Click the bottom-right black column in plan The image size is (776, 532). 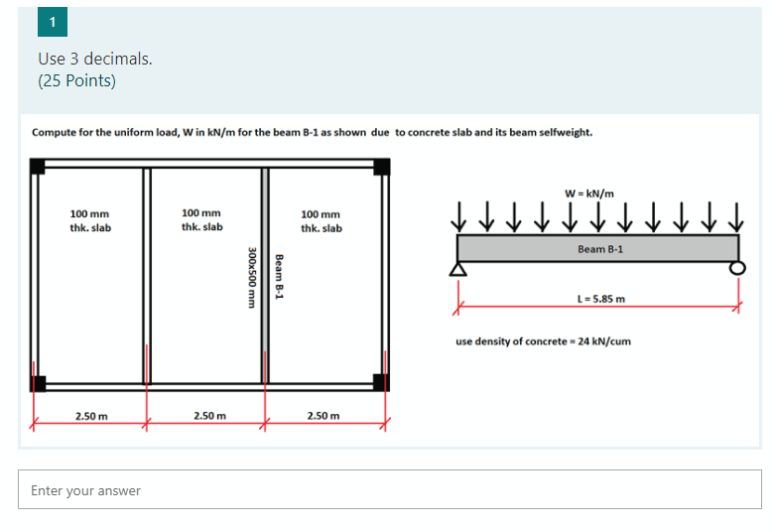(x=381, y=382)
